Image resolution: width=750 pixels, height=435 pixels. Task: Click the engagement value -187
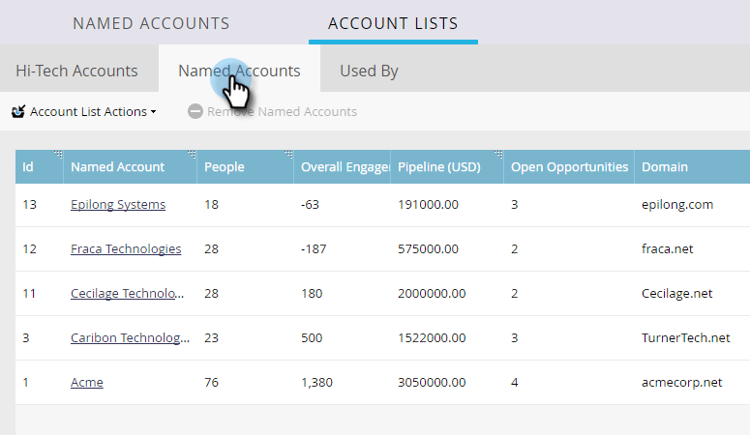[314, 249]
